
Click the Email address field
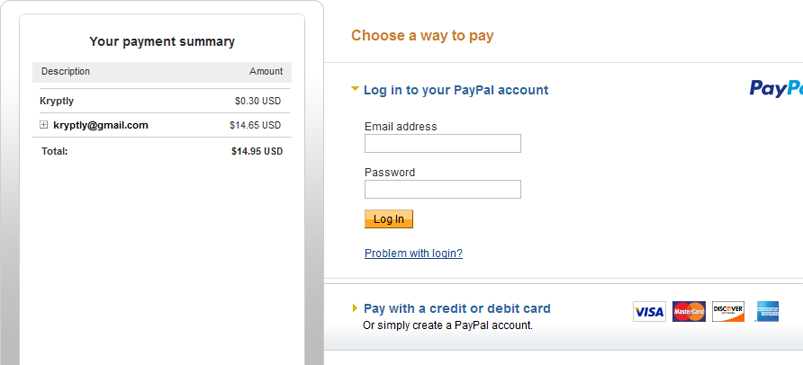[x=442, y=143]
